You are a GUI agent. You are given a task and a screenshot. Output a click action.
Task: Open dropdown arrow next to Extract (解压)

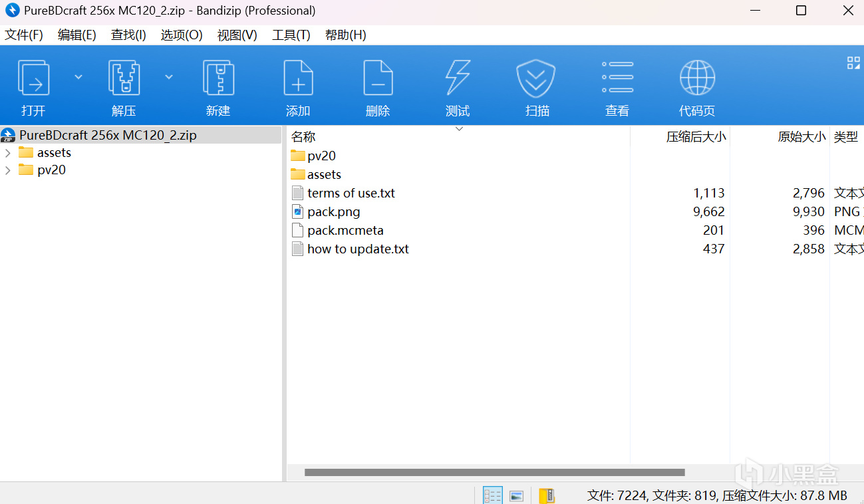click(x=169, y=77)
